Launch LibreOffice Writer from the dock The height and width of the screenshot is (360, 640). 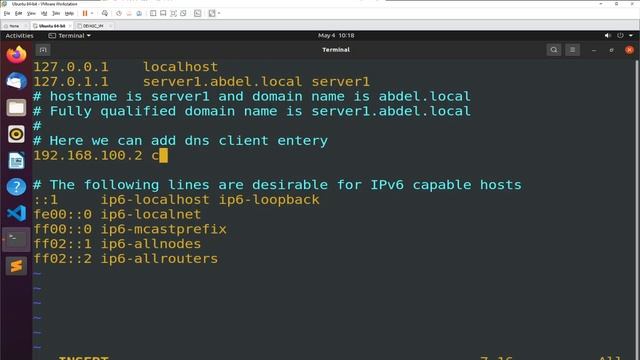[x=16, y=161]
